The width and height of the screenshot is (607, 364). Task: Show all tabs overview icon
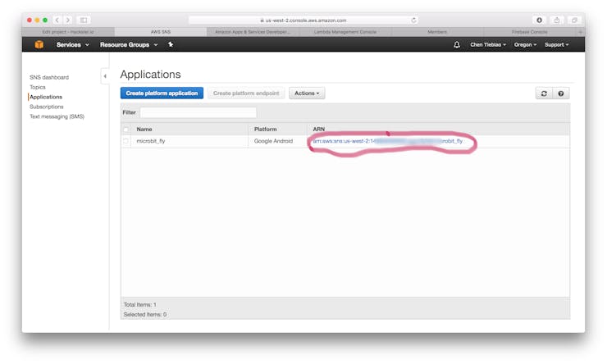[x=574, y=20]
